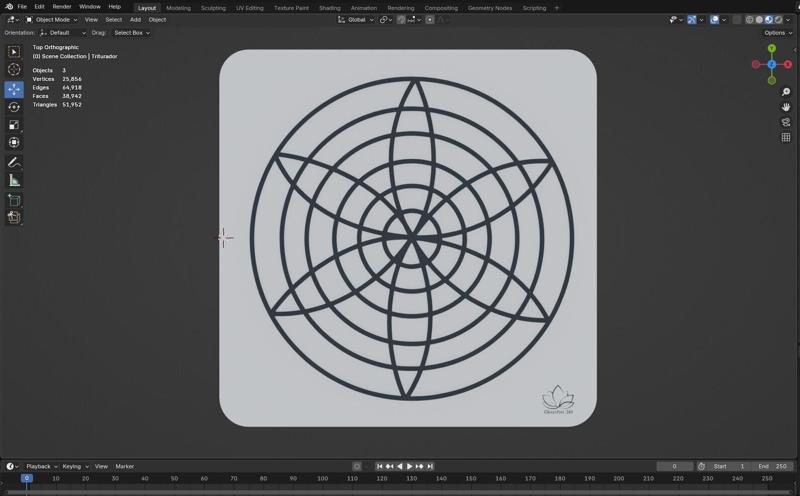800x496 pixels.
Task: Expand the Options dropdown
Action: tap(778, 33)
